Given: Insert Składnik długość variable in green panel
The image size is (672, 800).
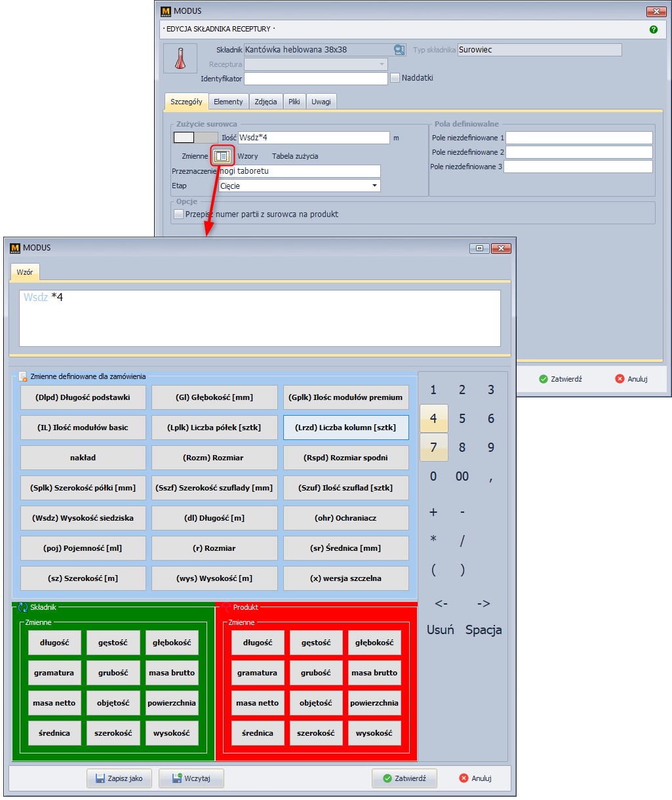Looking at the screenshot, I should (54, 643).
